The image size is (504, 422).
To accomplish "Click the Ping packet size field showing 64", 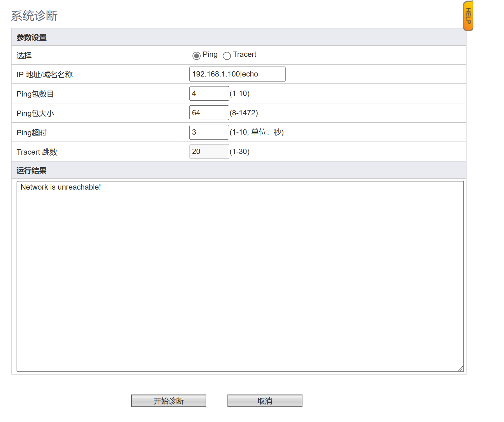I will pyautogui.click(x=209, y=113).
